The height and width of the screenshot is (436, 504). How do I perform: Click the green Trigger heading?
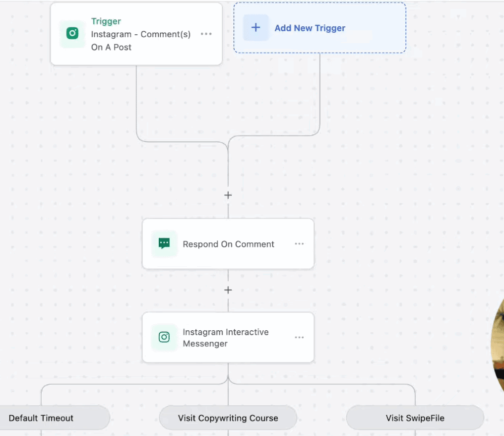click(106, 21)
